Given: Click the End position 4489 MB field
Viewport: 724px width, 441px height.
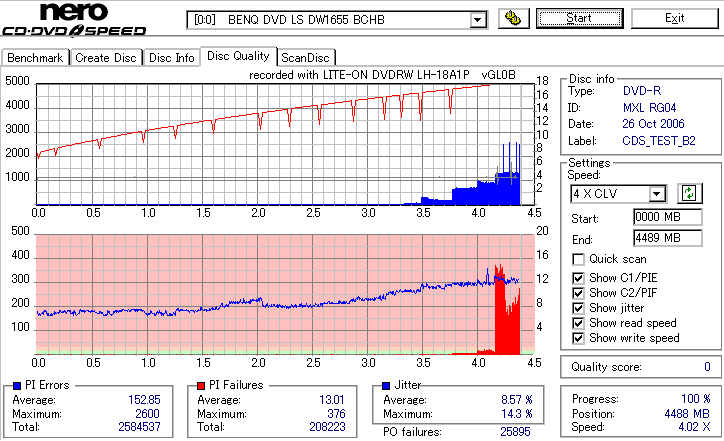Looking at the screenshot, I should point(668,238).
